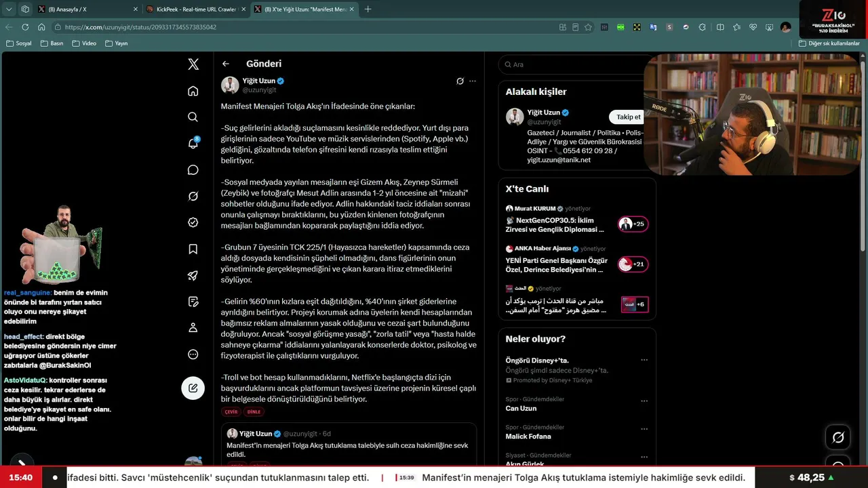Open Bookmarks icon in sidebar
The image size is (868, 488).
pos(193,249)
